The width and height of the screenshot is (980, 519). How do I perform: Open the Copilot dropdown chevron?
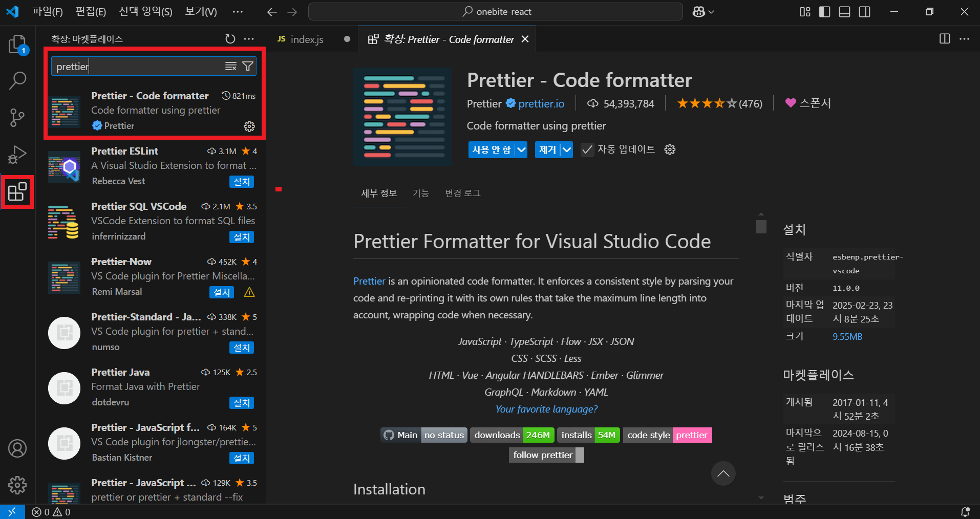point(711,12)
